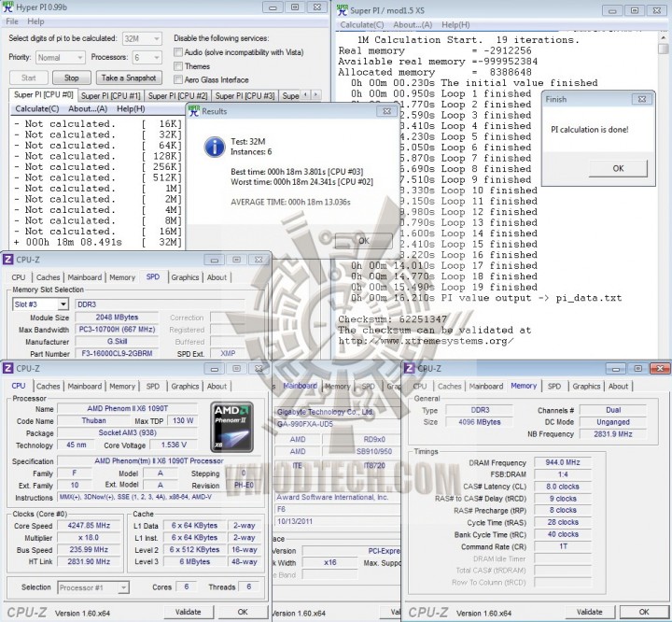Click the Results dialog title icon
The width and height of the screenshot is (672, 622).
click(x=194, y=111)
